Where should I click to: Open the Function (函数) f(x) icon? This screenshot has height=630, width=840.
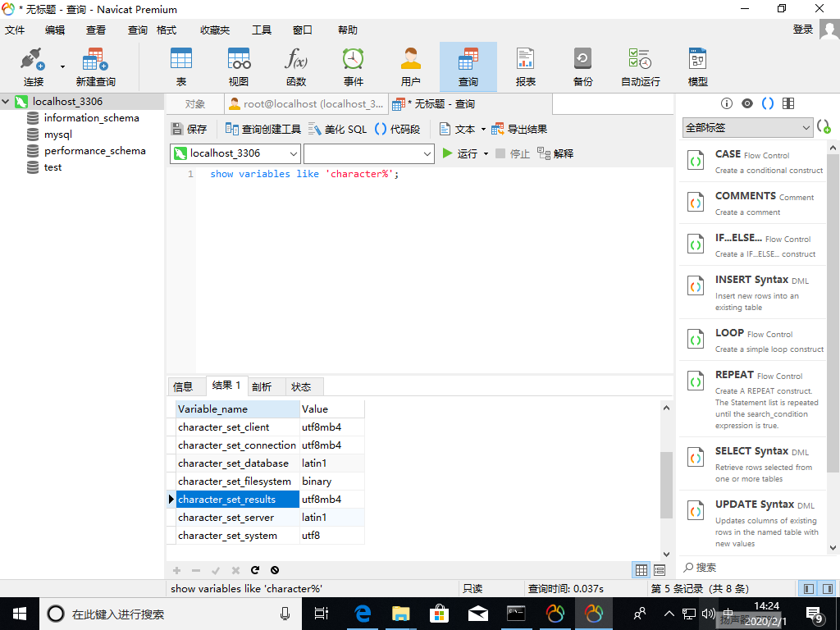[295, 58]
